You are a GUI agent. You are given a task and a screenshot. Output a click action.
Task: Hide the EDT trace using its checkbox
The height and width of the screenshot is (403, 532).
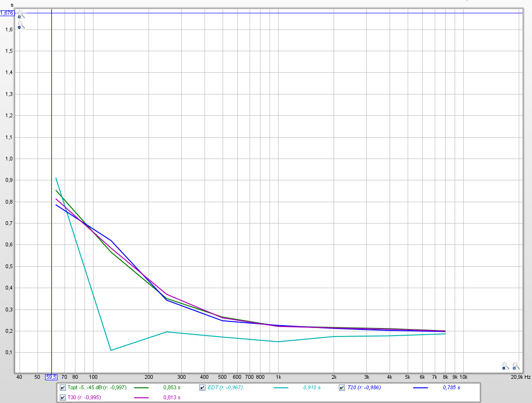click(x=203, y=388)
